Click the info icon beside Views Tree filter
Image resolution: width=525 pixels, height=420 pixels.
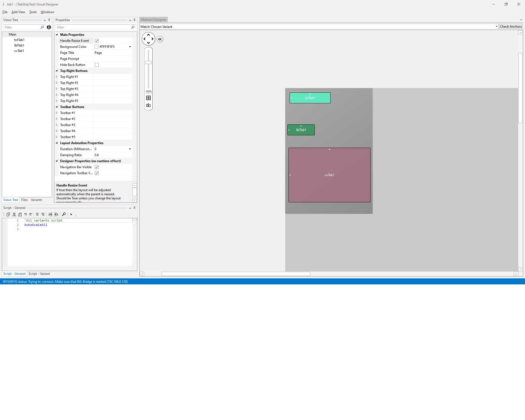[x=49, y=27]
